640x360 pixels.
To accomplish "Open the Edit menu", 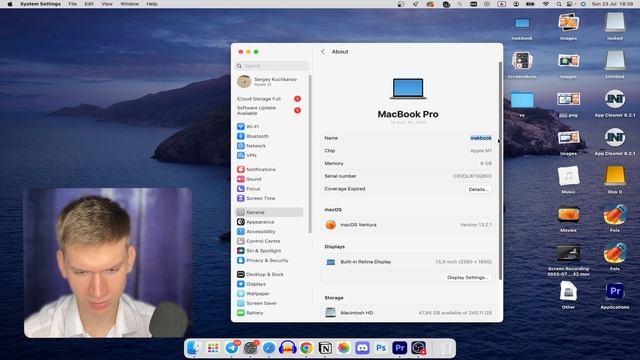I will (x=89, y=4).
